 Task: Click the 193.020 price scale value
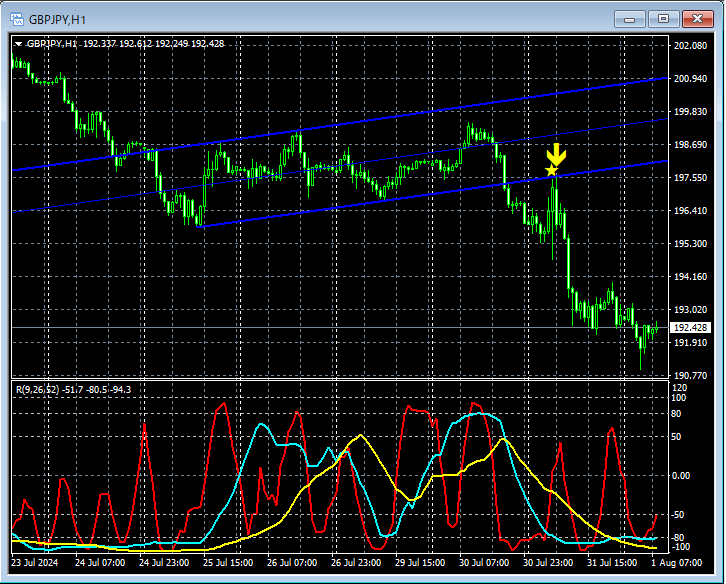[x=690, y=309]
